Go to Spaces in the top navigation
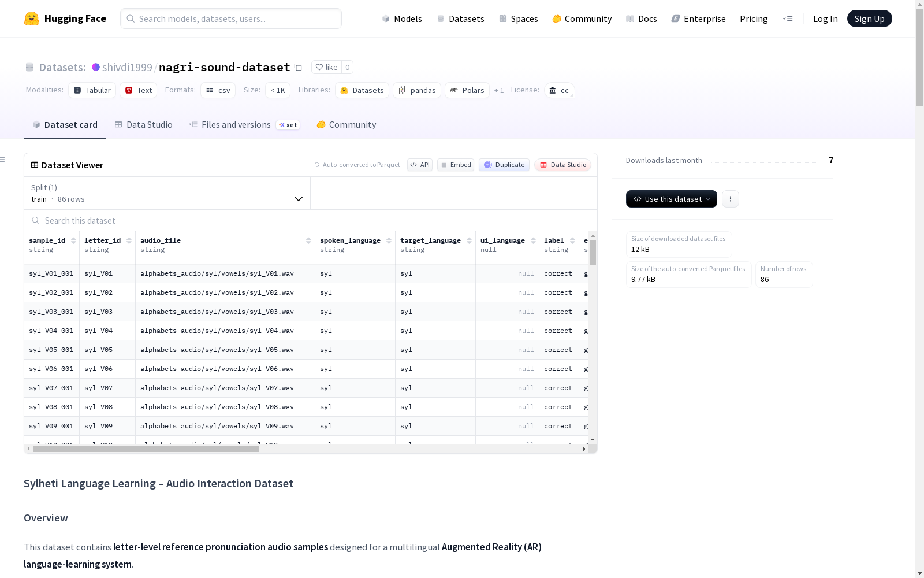Image resolution: width=924 pixels, height=578 pixels. (519, 18)
